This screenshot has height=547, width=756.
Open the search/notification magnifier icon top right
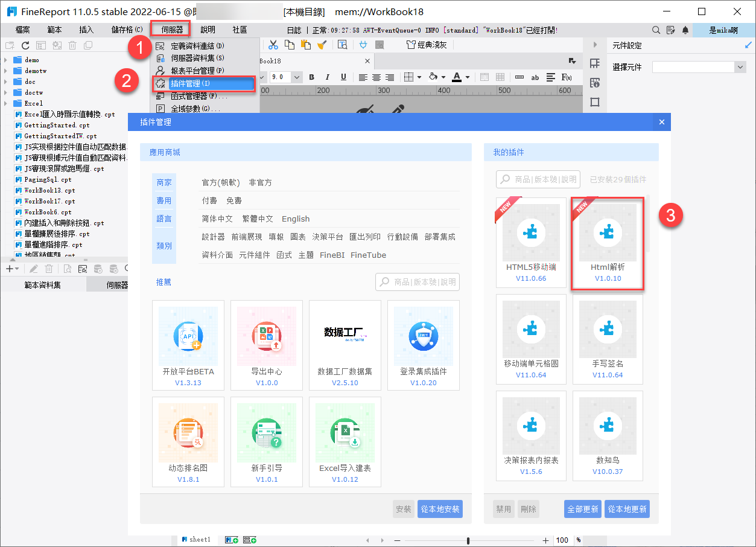pos(655,29)
